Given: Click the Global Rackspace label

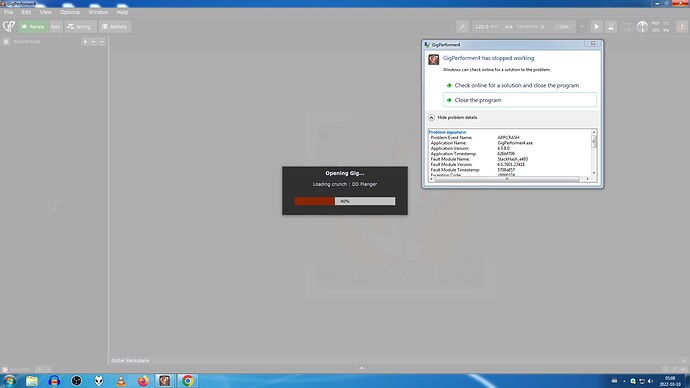Looking at the screenshot, I should [x=130, y=360].
